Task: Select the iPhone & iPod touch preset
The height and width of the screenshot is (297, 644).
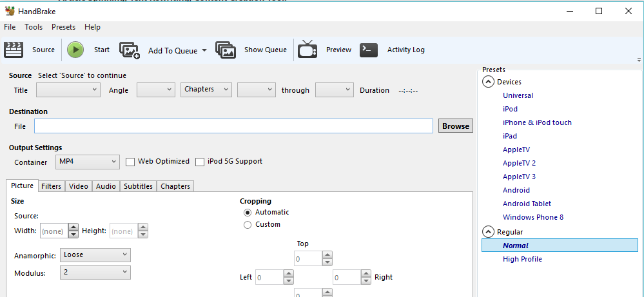Action: [x=537, y=122]
